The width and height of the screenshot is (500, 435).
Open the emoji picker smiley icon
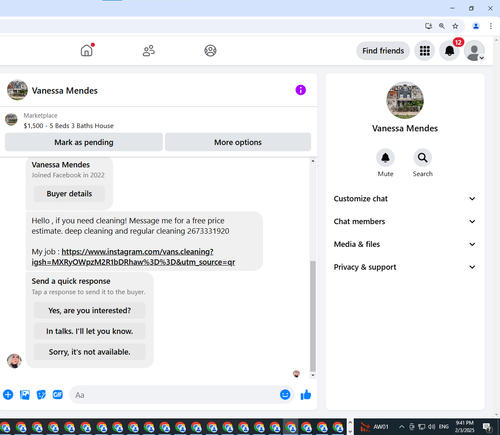coord(285,395)
